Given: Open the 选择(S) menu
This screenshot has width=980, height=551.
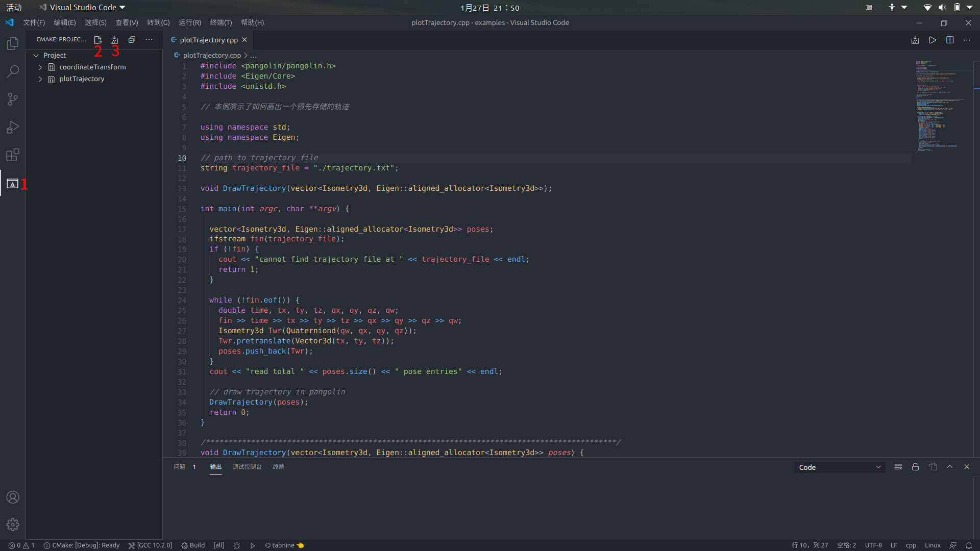Looking at the screenshot, I should 95,22.
